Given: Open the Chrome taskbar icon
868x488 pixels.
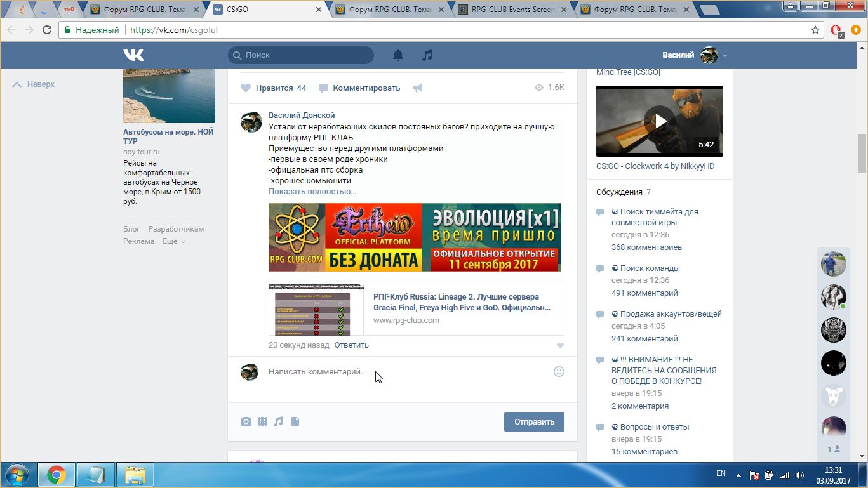Looking at the screenshot, I should tap(57, 475).
